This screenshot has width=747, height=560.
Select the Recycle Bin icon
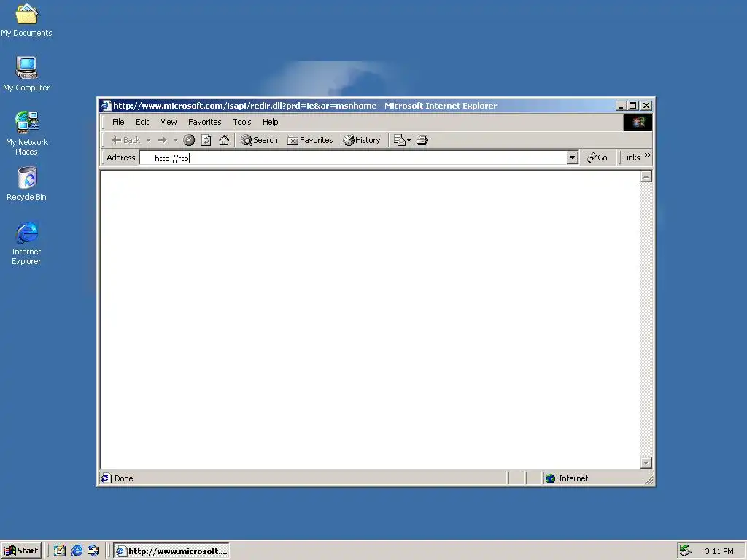27,183
